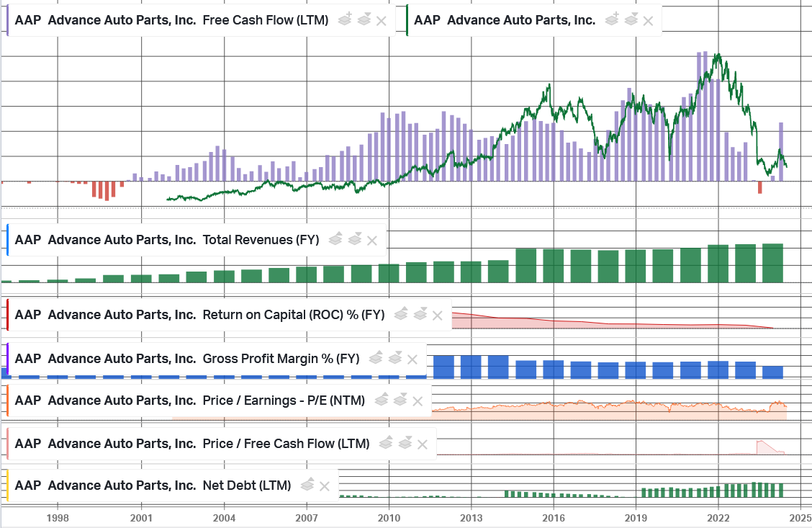The image size is (812, 528).
Task: Remove the P/E (NTM) pane
Action: 418,401
